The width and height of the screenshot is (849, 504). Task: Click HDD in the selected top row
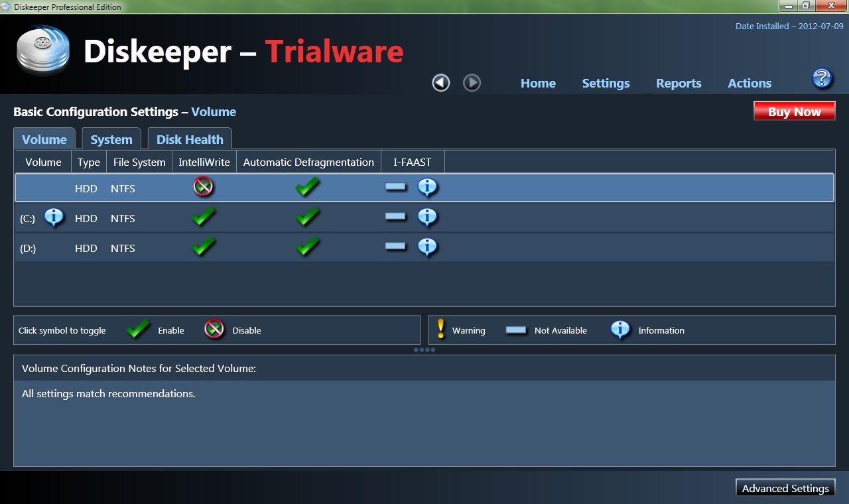pos(86,189)
